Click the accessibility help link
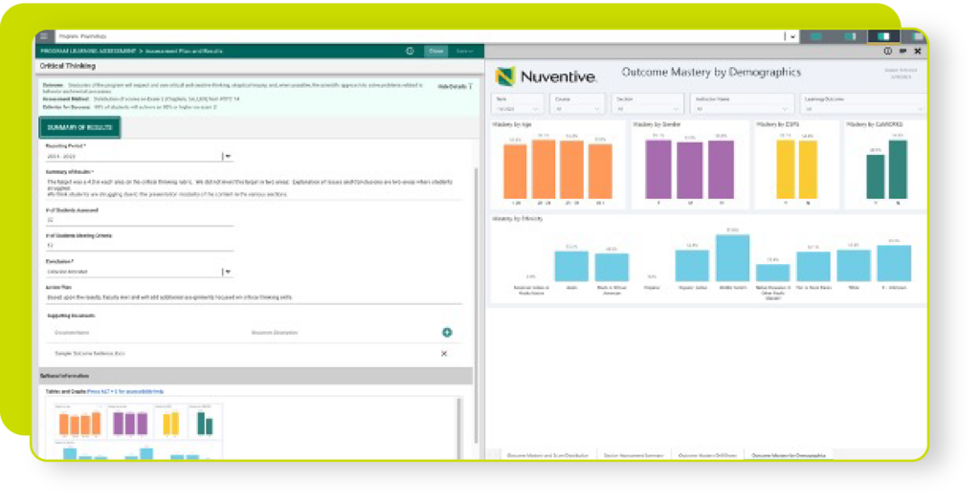This screenshot has height=503, width=980. pyautogui.click(x=125, y=392)
